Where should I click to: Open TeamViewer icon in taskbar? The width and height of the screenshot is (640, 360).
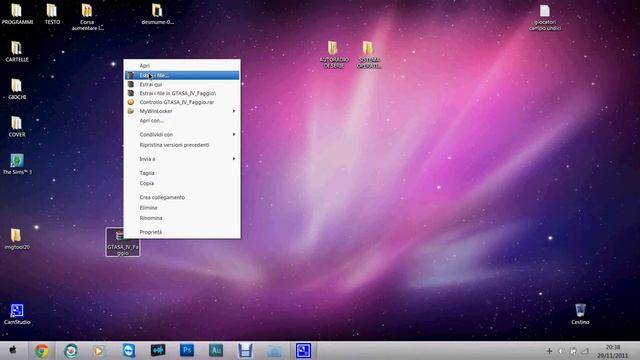click(129, 351)
